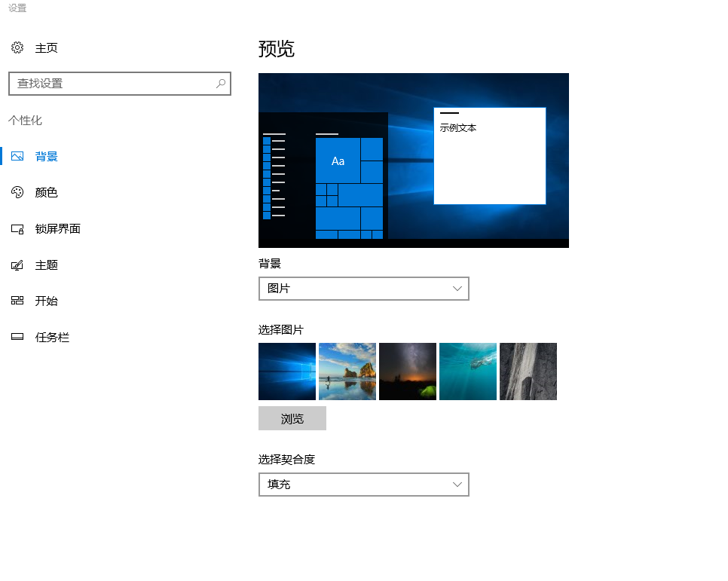Select the Windows logo wallpaper thumbnail

[x=287, y=372]
